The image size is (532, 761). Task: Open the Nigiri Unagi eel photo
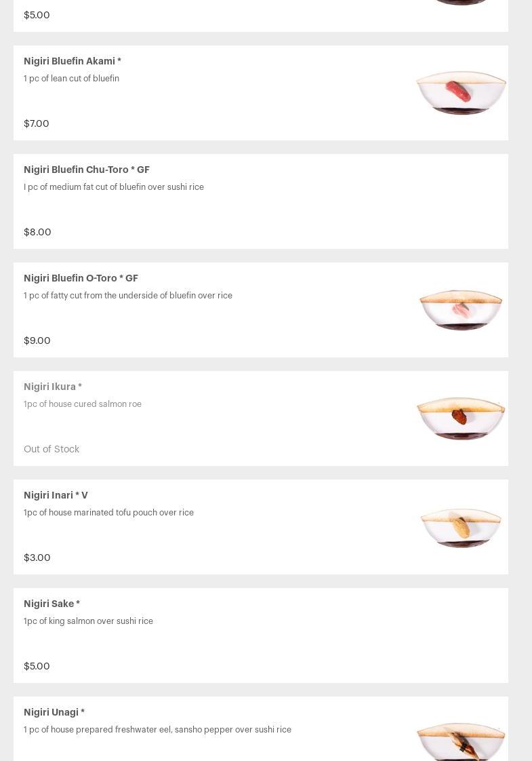461,741
